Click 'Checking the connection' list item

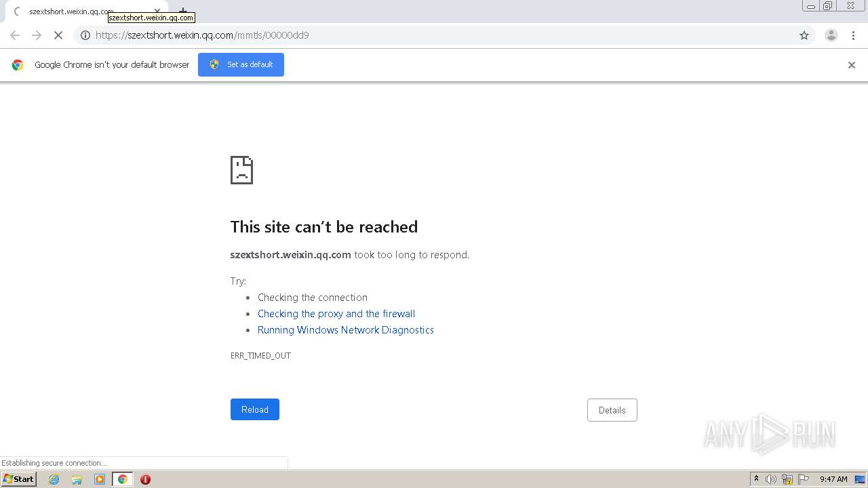313,298
